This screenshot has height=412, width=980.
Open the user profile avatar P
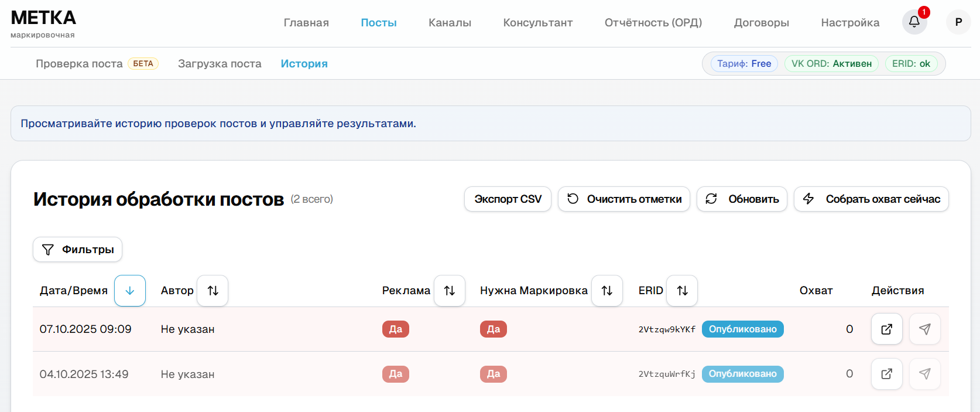[958, 22]
